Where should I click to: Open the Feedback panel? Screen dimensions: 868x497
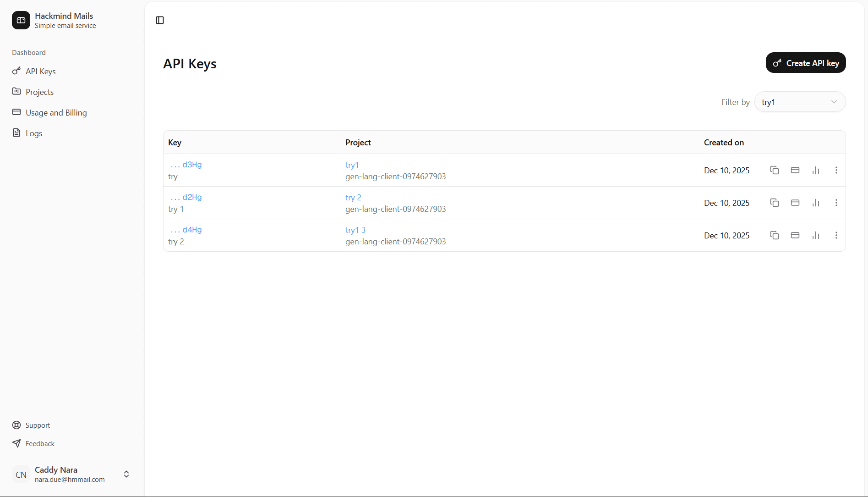click(39, 443)
